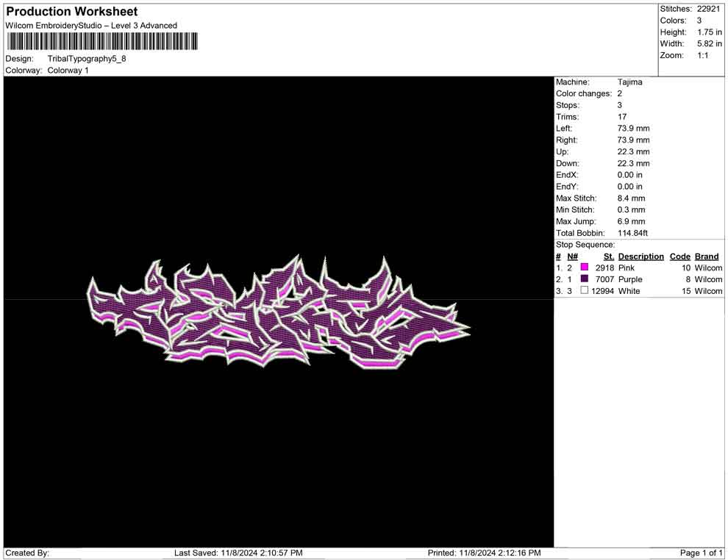728x560 pixels.
Task: Click the 'Pink' description in row 1
Action: (627, 268)
